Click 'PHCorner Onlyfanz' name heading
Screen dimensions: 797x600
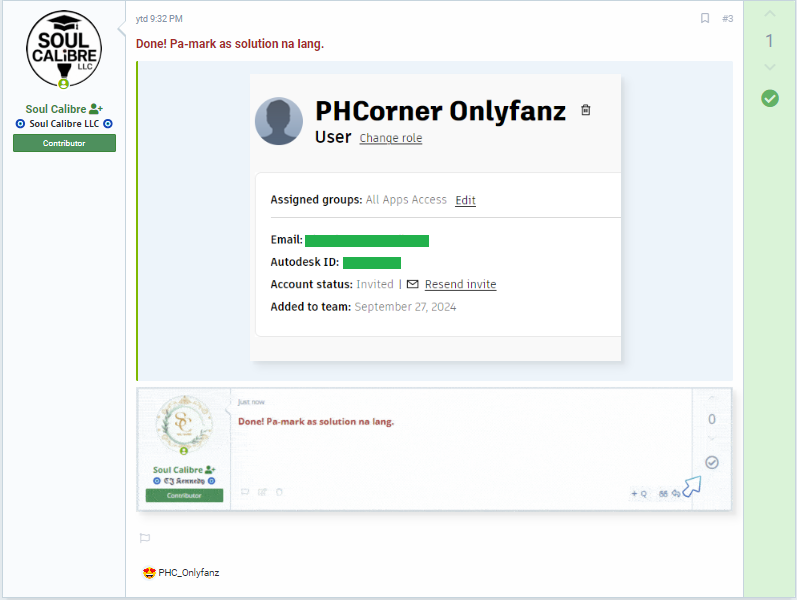point(440,111)
